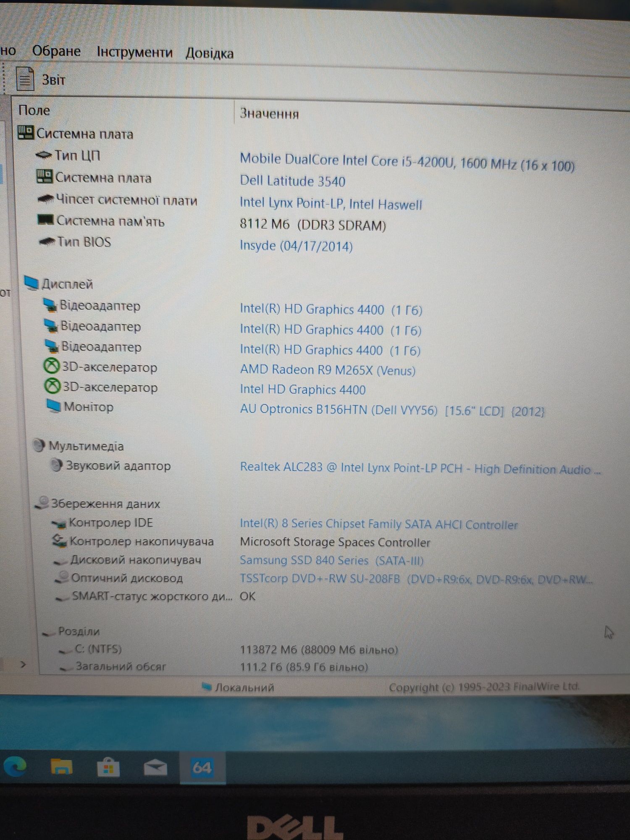Click the Мультимедіа group icon
Screen dimensions: 630x840
point(39,445)
